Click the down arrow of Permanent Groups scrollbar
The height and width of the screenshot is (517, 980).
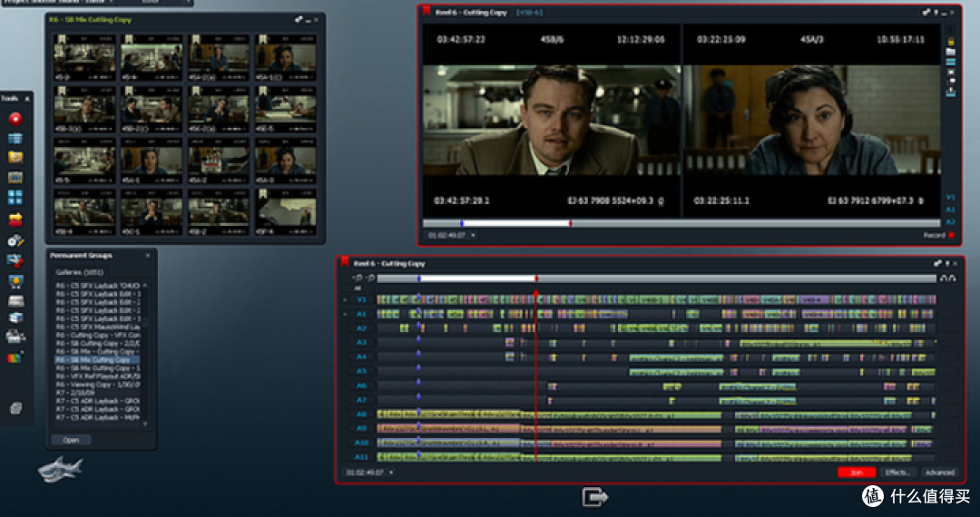[145, 424]
